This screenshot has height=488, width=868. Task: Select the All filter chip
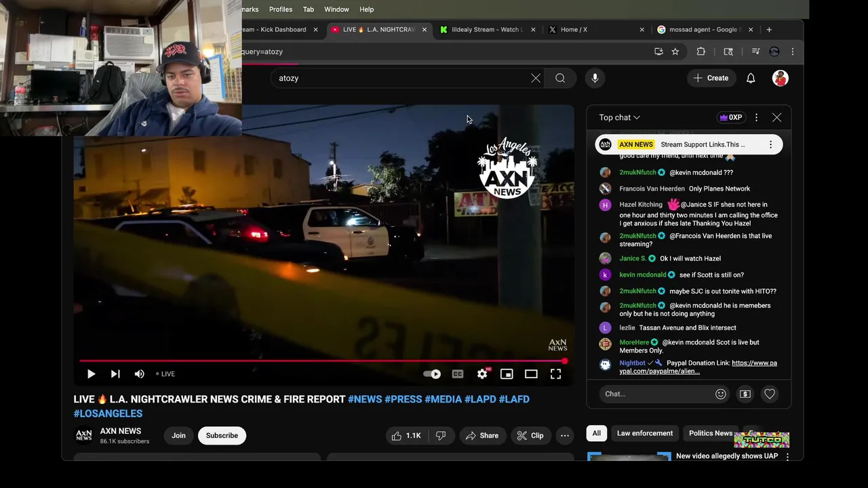pos(596,433)
